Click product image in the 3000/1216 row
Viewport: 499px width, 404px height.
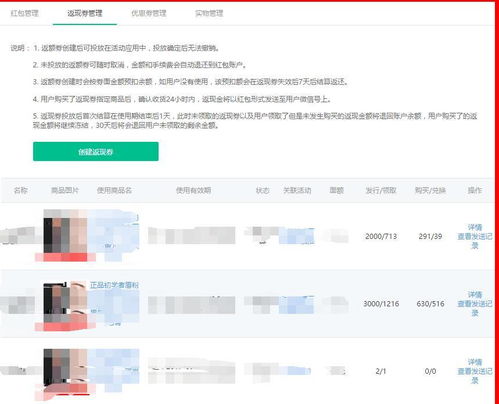click(65, 306)
